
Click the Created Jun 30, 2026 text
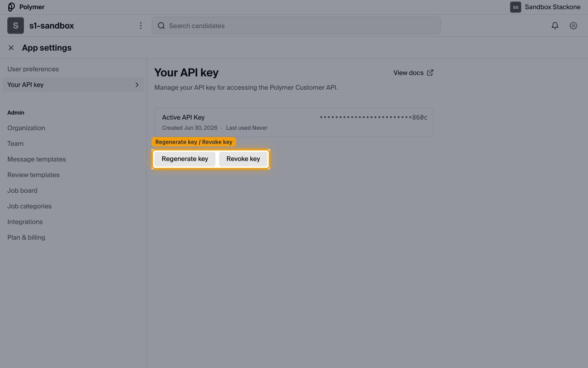pyautogui.click(x=190, y=128)
